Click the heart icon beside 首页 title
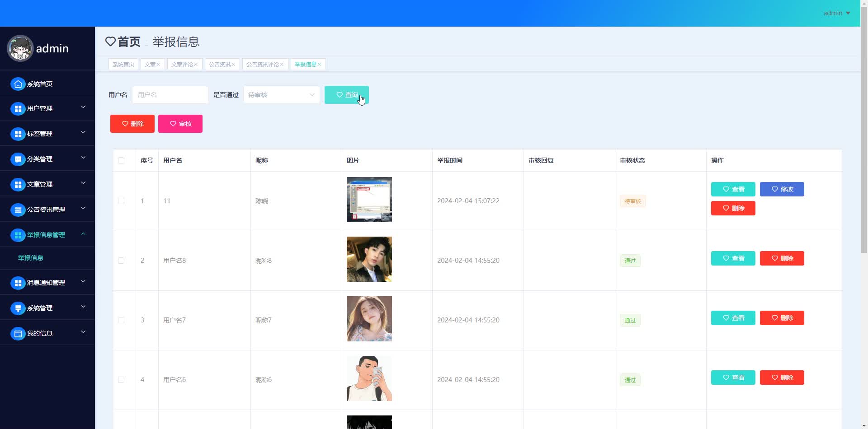Image resolution: width=868 pixels, height=429 pixels. click(x=110, y=42)
